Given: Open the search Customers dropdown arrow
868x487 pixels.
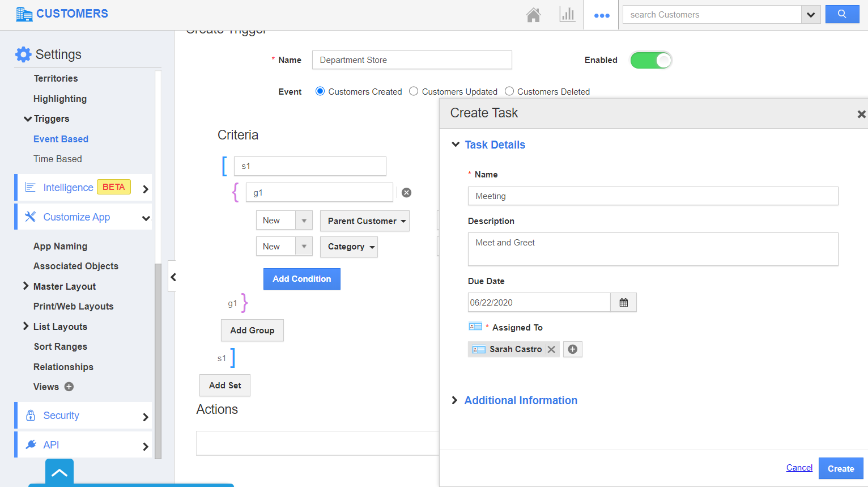Looking at the screenshot, I should click(811, 15).
